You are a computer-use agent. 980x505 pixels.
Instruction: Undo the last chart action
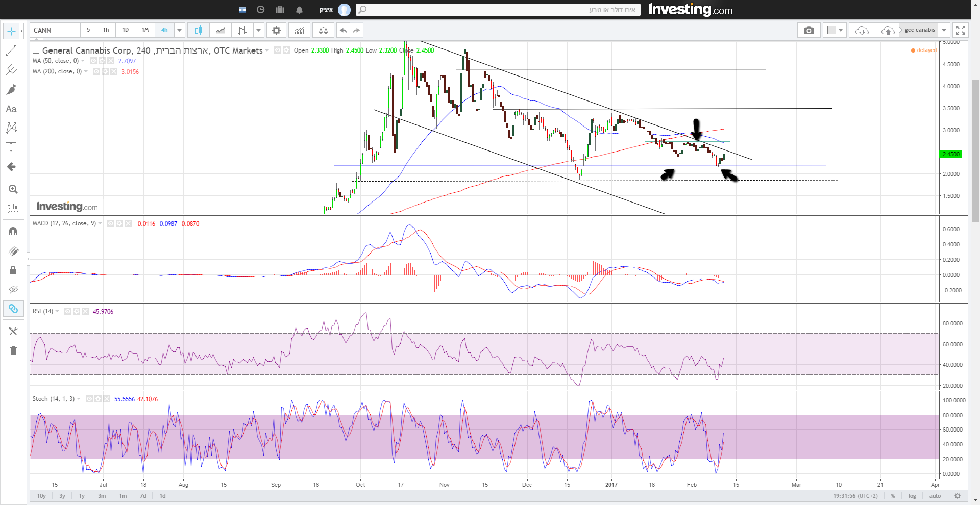tap(344, 30)
